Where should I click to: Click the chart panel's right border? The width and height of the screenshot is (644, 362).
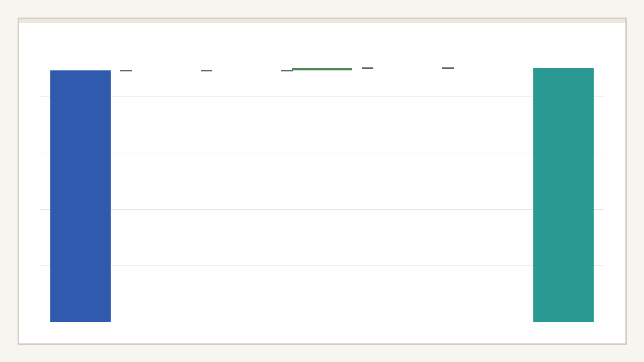coord(626,181)
